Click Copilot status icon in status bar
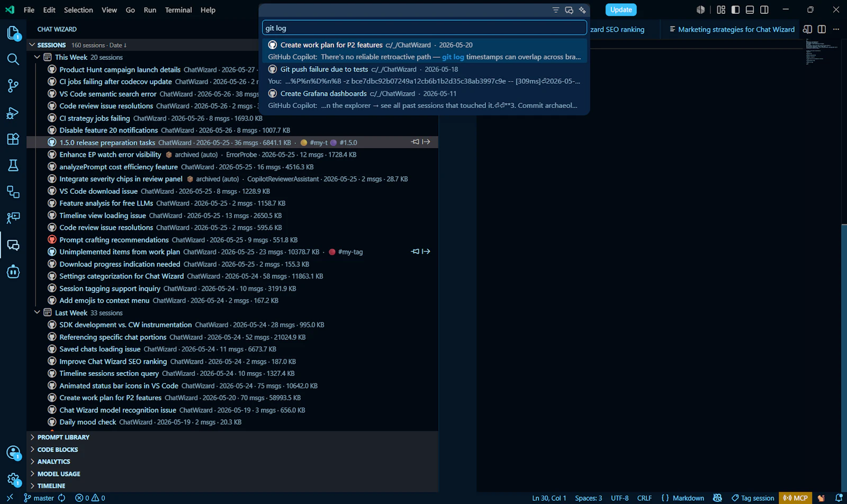The width and height of the screenshot is (847, 504). [x=717, y=498]
